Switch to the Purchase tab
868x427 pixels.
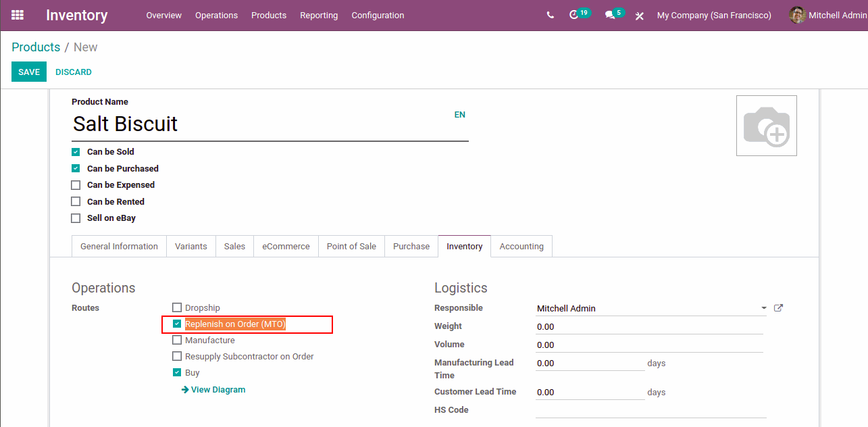411,247
